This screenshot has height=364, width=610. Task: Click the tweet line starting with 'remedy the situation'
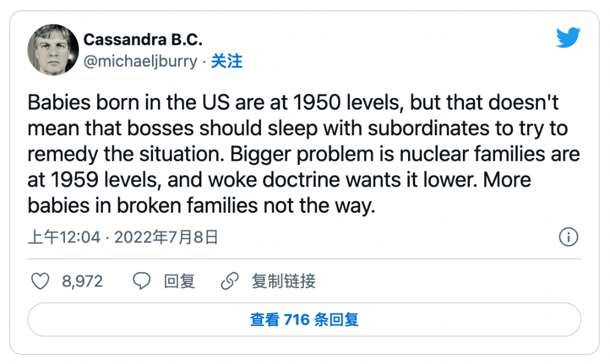click(304, 154)
